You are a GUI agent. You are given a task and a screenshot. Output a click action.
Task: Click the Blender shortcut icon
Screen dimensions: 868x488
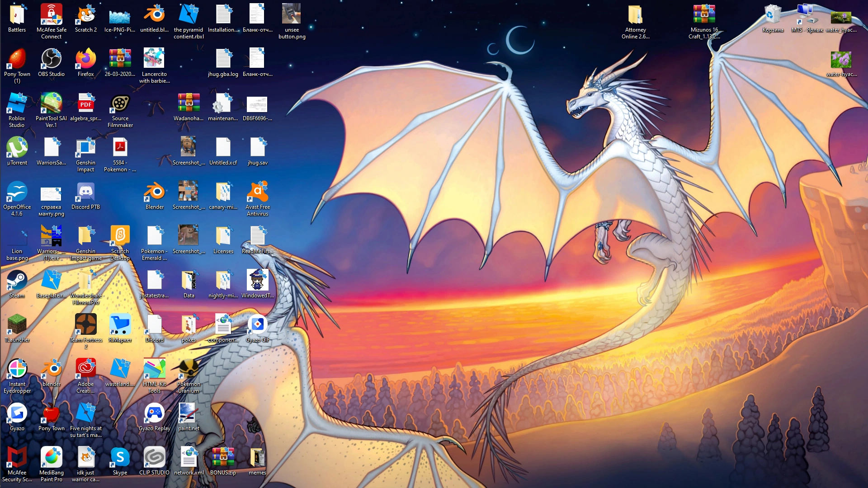coord(154,192)
